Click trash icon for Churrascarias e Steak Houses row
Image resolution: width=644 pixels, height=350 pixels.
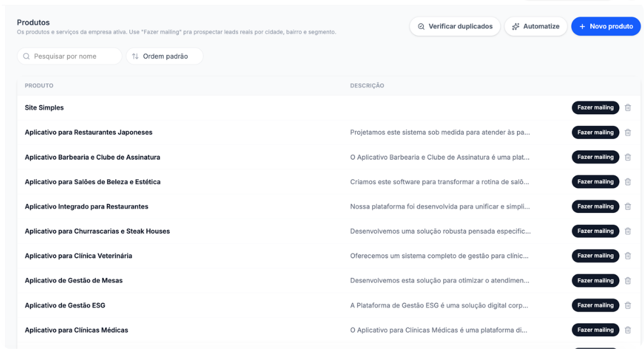click(627, 231)
